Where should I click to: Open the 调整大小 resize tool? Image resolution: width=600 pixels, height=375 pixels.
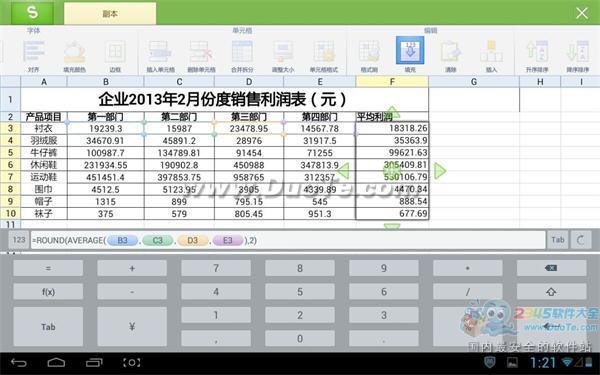click(x=283, y=56)
